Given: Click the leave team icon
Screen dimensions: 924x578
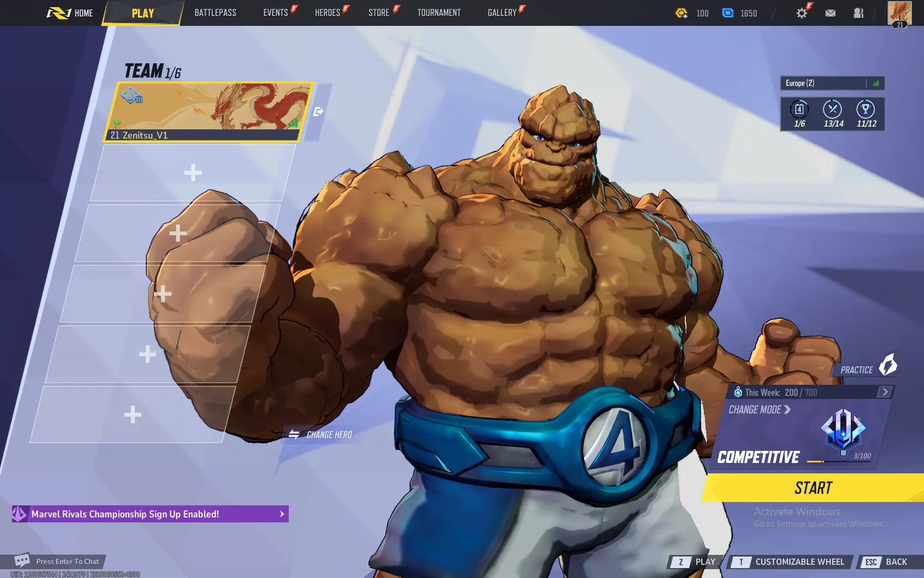Looking at the screenshot, I should pos(318,112).
